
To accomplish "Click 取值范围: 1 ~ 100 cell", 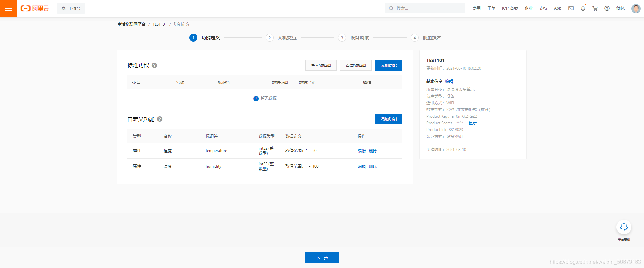I will [x=302, y=166].
